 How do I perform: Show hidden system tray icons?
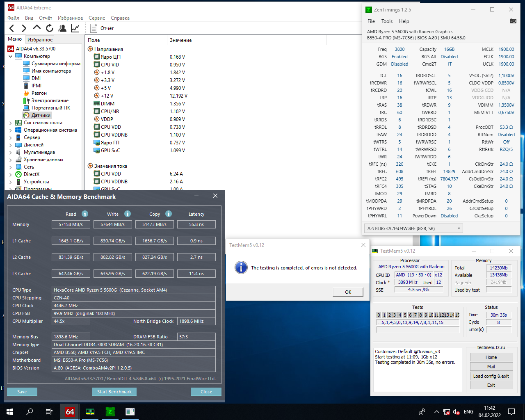pos(436,412)
